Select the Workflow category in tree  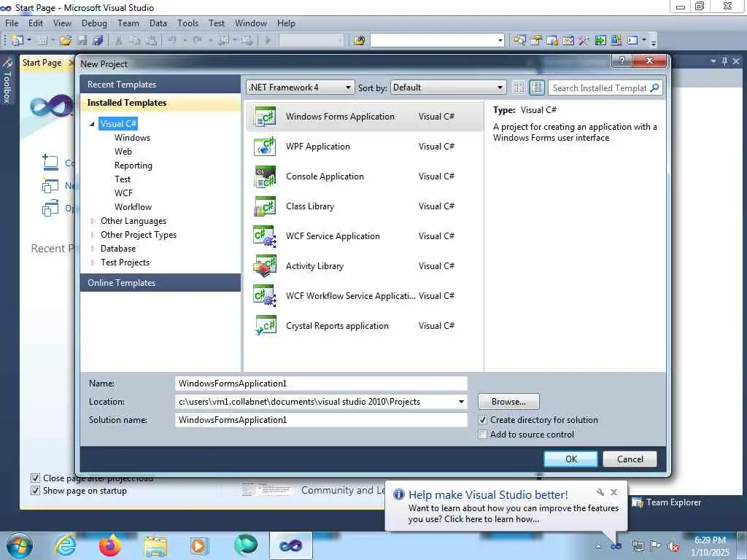point(133,207)
